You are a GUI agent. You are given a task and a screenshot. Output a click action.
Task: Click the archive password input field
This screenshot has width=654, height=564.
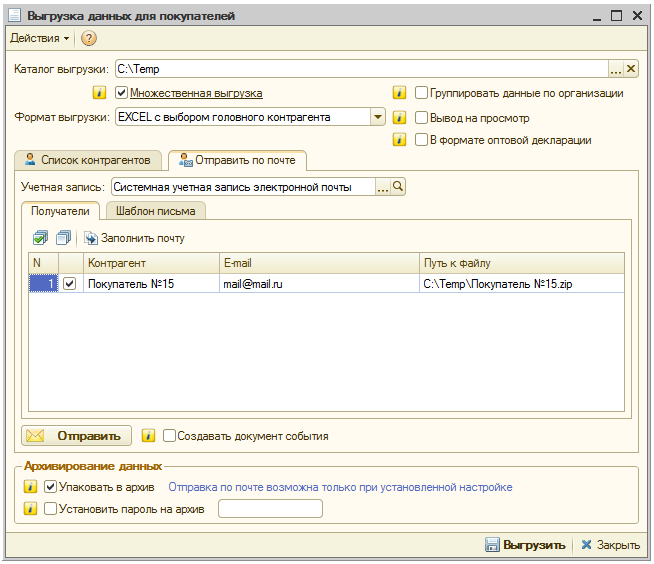[x=270, y=509]
